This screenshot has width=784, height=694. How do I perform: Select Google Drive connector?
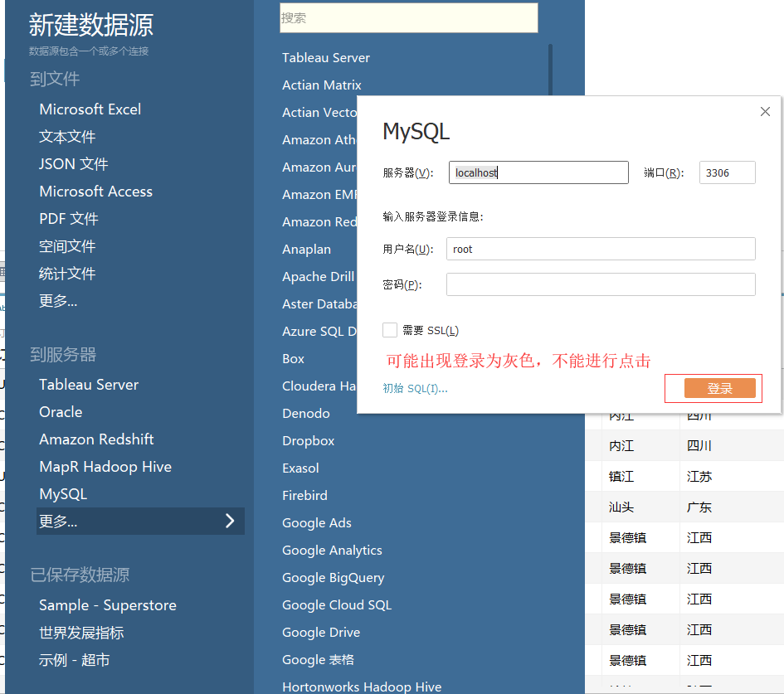pyautogui.click(x=321, y=632)
